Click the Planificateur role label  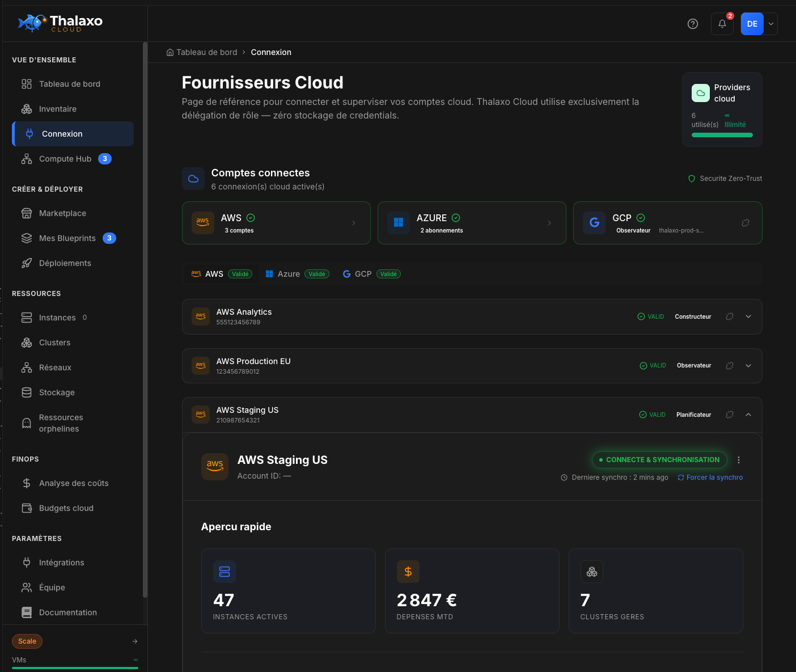(693, 415)
